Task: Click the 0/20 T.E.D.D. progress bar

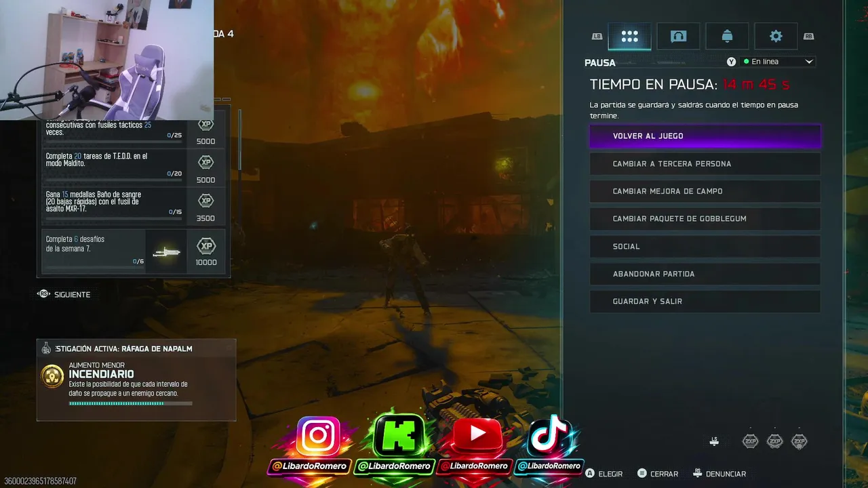Action: 114,180
